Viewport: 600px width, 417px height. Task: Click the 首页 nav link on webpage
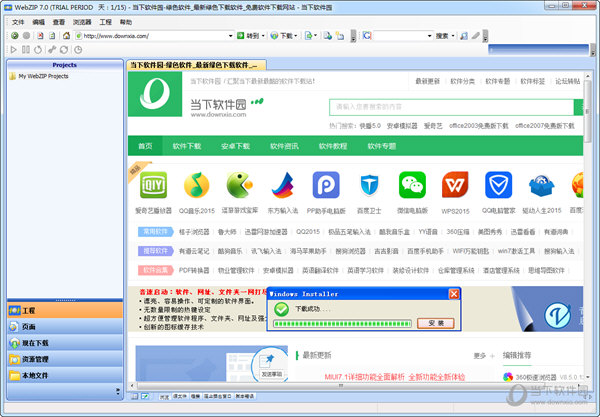(145, 146)
